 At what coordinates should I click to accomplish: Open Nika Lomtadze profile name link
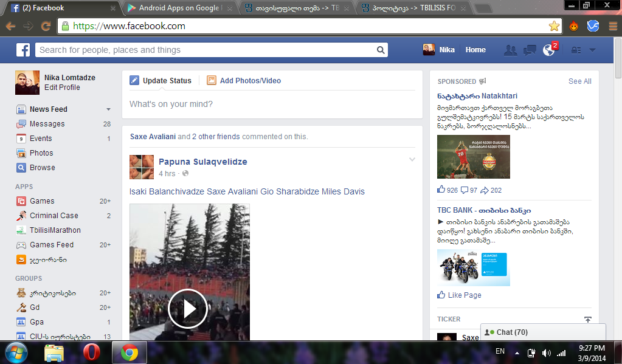coord(70,78)
